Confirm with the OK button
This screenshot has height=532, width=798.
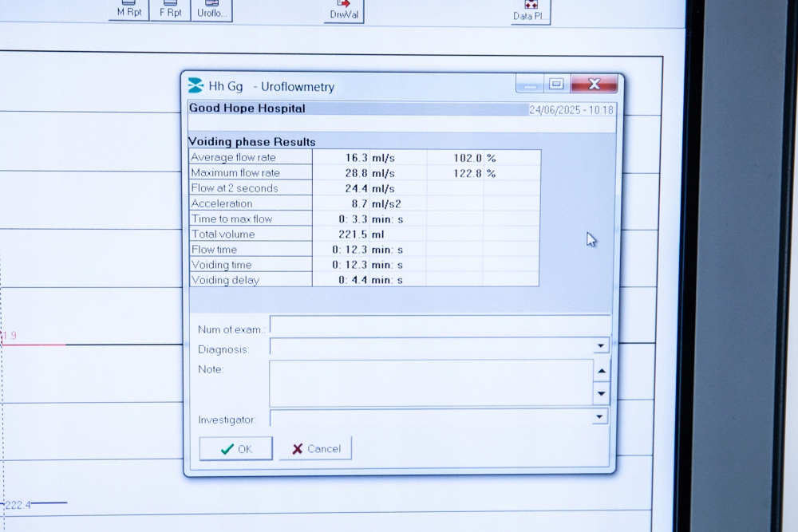[235, 448]
